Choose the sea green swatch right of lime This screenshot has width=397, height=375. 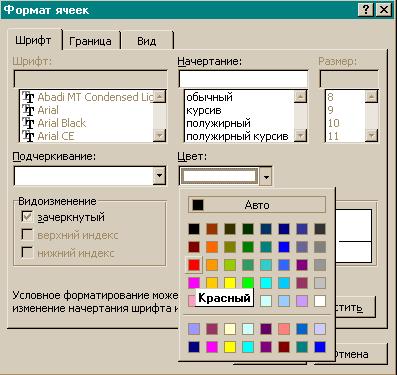point(248,265)
